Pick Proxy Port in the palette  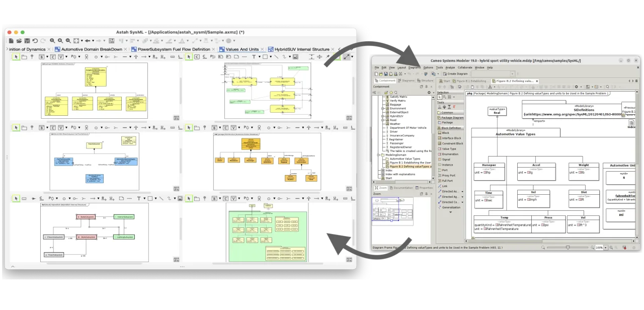pos(446,175)
